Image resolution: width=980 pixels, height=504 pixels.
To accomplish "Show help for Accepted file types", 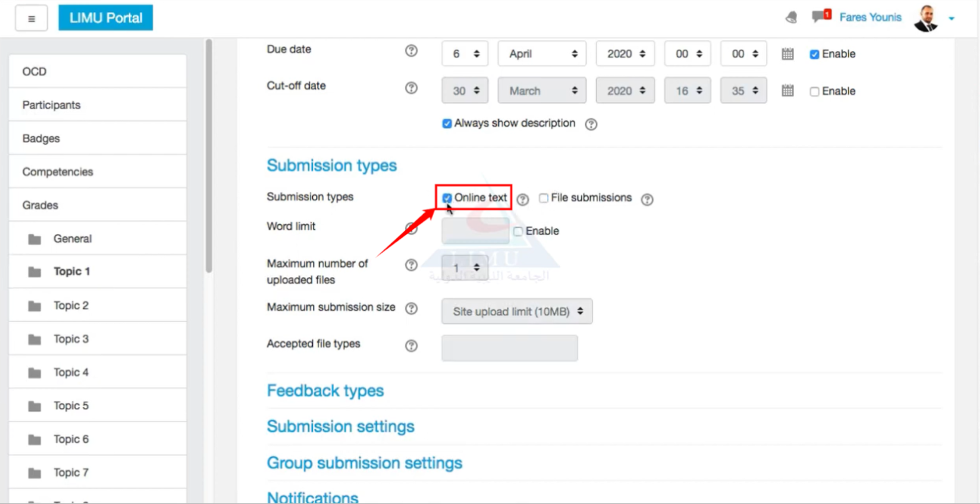I will click(411, 346).
